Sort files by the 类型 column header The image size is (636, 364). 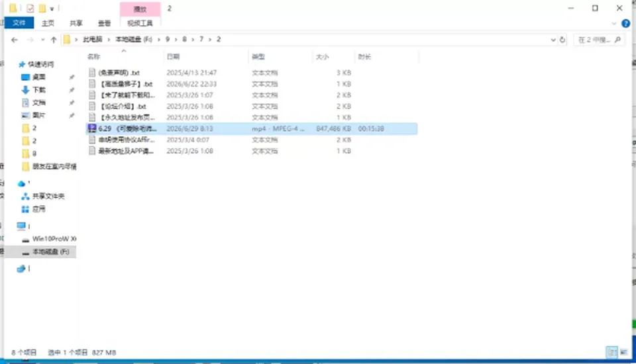pos(258,57)
